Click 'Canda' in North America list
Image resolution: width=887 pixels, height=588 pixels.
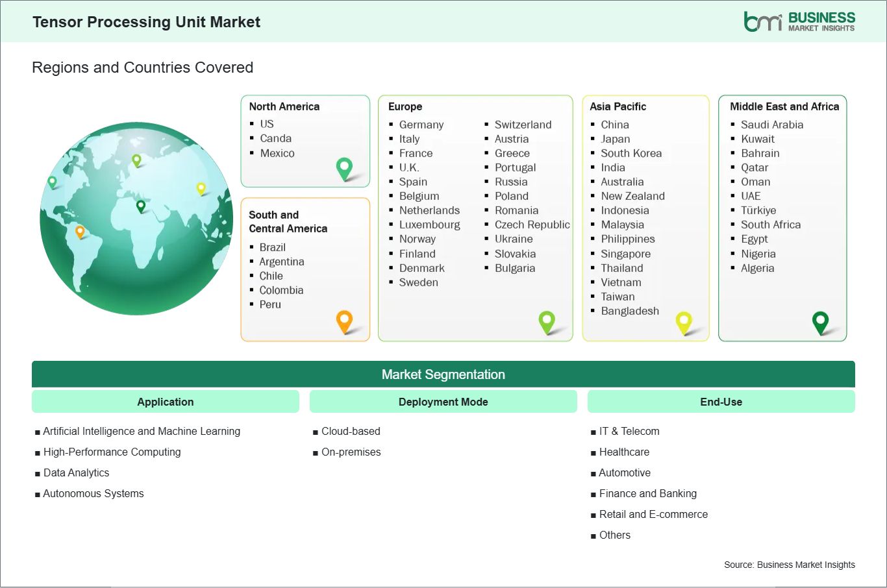point(276,138)
